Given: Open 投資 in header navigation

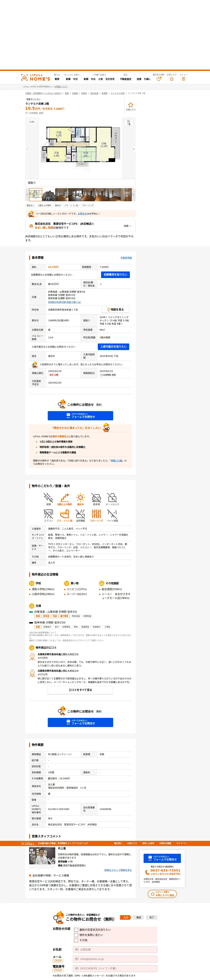Looking at the screenshot, I should click(x=139, y=79).
